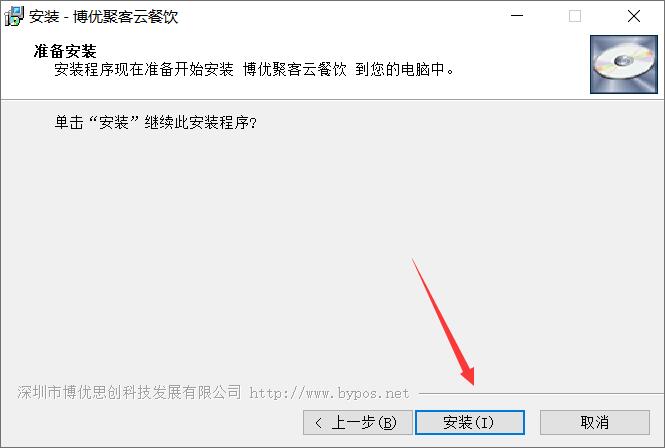
Task: Start installation with the 安装(I) button
Action: click(470, 423)
